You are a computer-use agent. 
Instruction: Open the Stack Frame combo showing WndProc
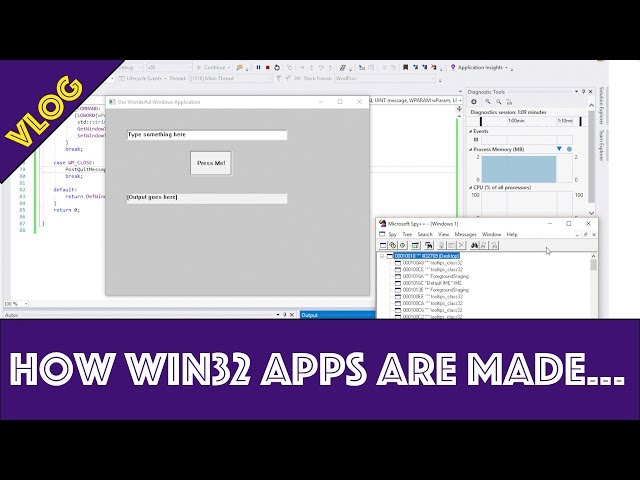(x=384, y=78)
